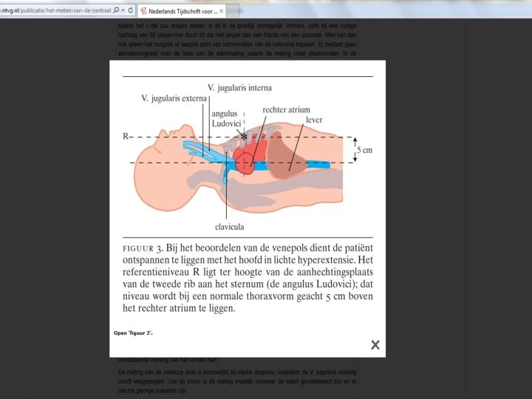Close the Nederlands Tijdschrift browser tab
Screen dimensions: 532x399
pos(221,11)
